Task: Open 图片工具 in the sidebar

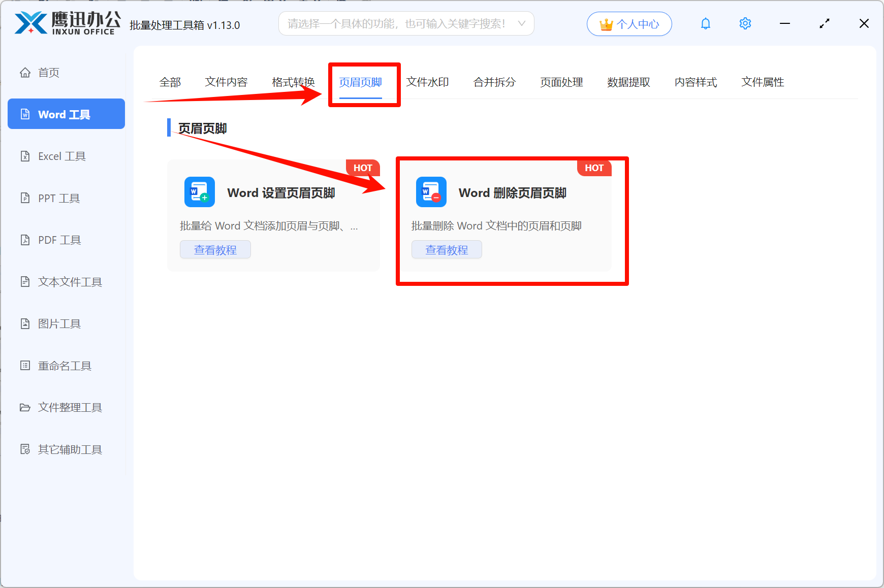Action: coord(59,324)
